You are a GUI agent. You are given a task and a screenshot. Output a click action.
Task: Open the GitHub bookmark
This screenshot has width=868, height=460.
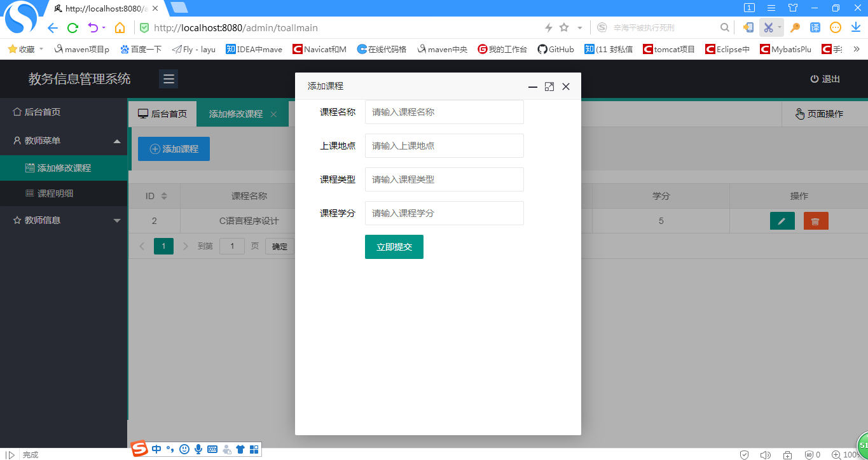point(556,49)
